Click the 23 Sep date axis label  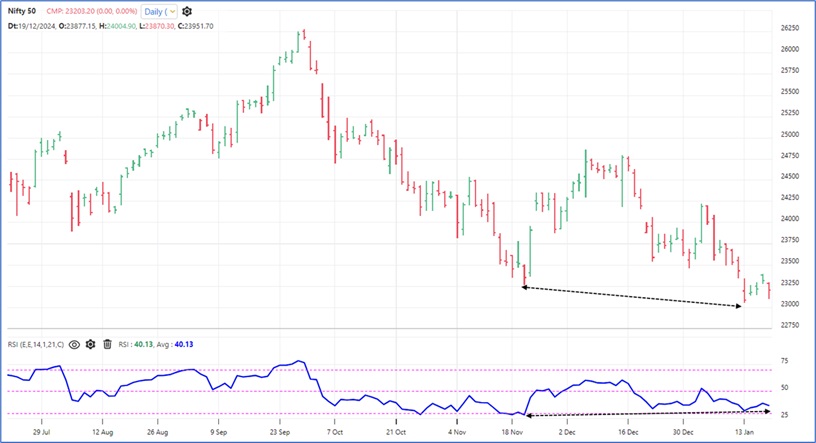click(280, 432)
